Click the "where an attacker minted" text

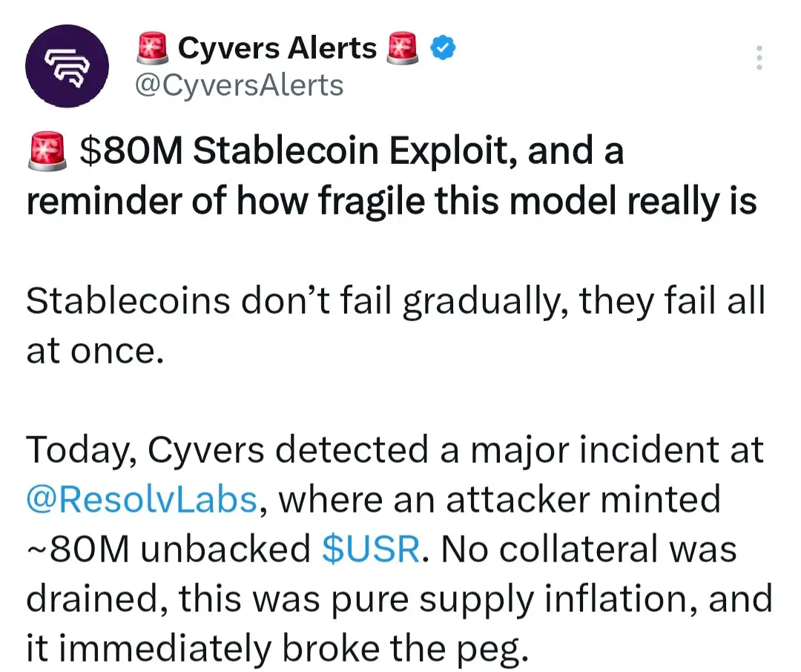(x=498, y=499)
